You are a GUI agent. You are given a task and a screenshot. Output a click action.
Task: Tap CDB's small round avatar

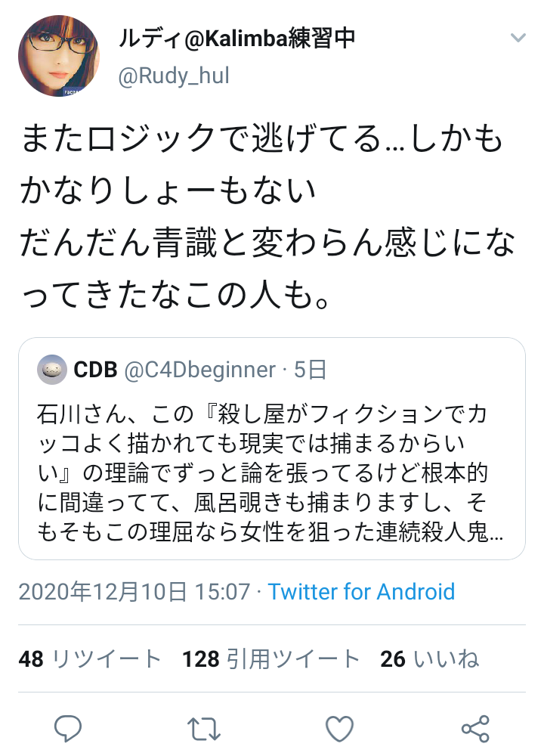(52, 370)
